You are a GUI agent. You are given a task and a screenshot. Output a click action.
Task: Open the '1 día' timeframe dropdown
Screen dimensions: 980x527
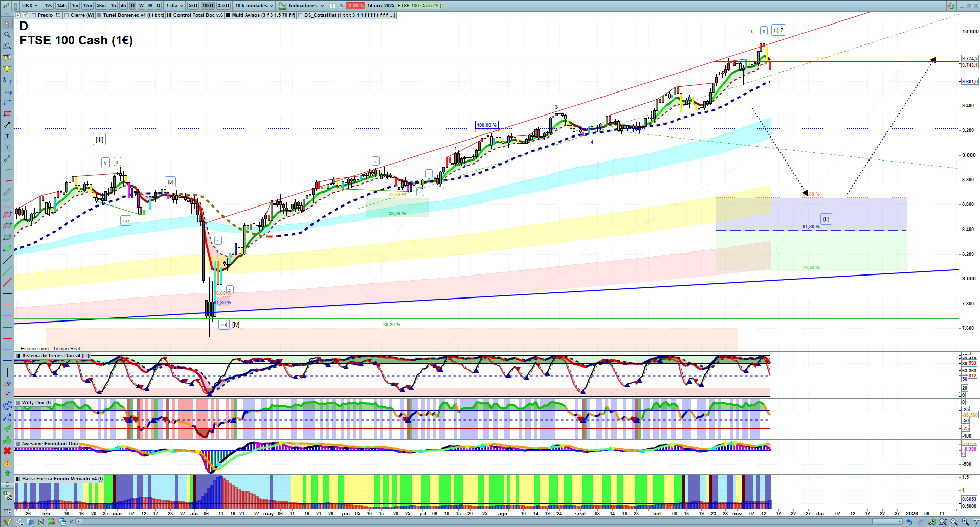174,6
